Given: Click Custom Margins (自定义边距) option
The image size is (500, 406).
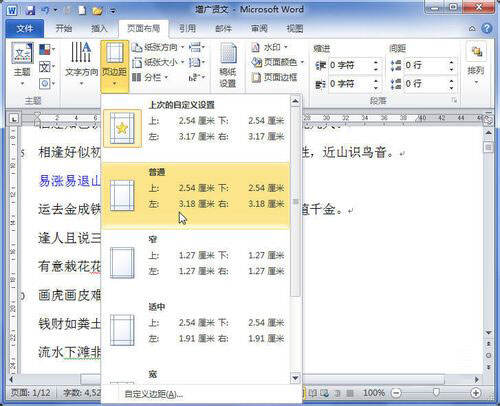Looking at the screenshot, I should 153,394.
